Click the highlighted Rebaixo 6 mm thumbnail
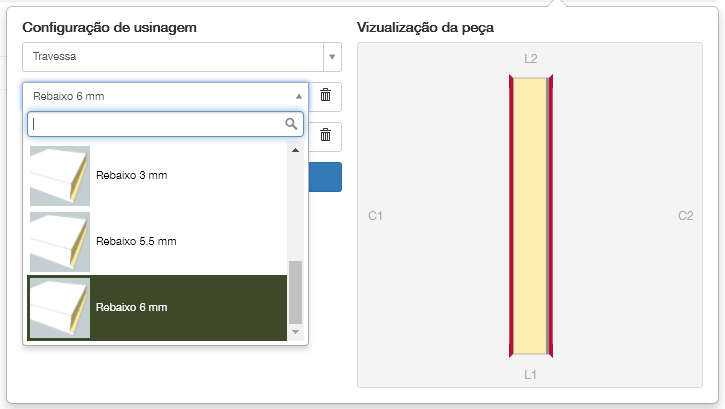Screen dimensions: 725x409 tap(59, 307)
